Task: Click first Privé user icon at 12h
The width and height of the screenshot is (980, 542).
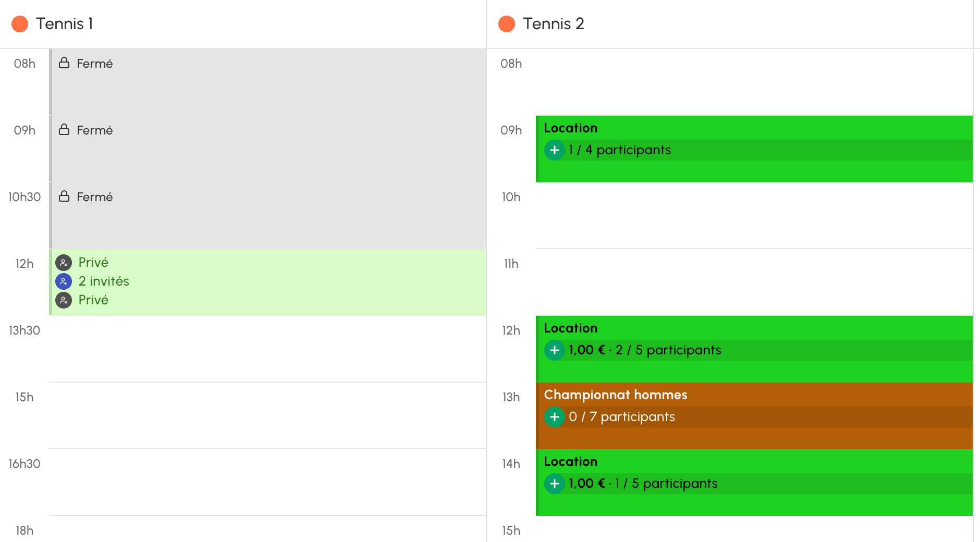Action: coord(64,263)
